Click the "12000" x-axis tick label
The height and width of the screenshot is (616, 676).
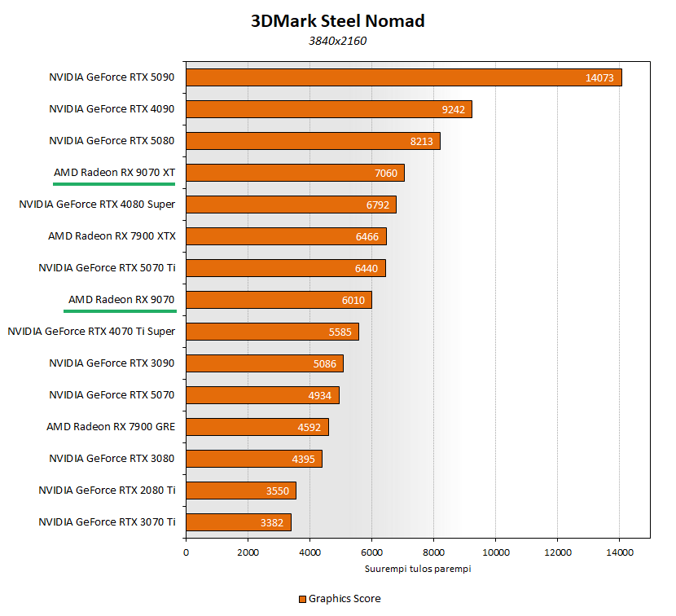coord(558,552)
